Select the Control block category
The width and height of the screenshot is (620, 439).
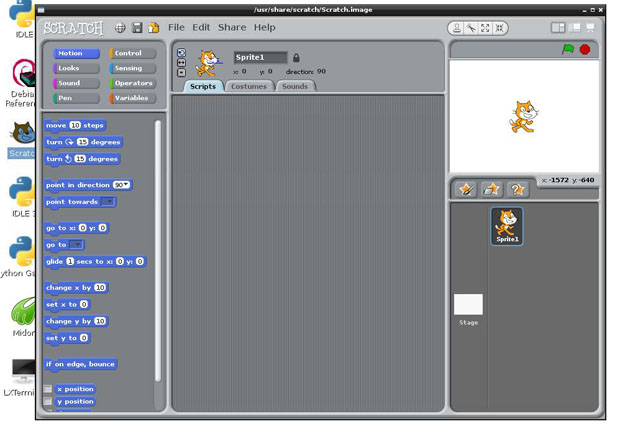tap(132, 53)
